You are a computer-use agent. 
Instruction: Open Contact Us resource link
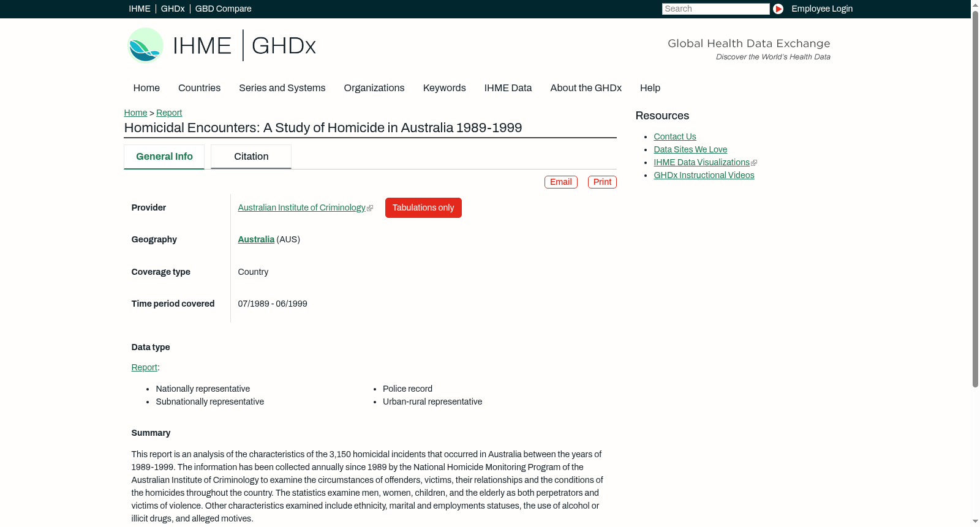coord(675,137)
